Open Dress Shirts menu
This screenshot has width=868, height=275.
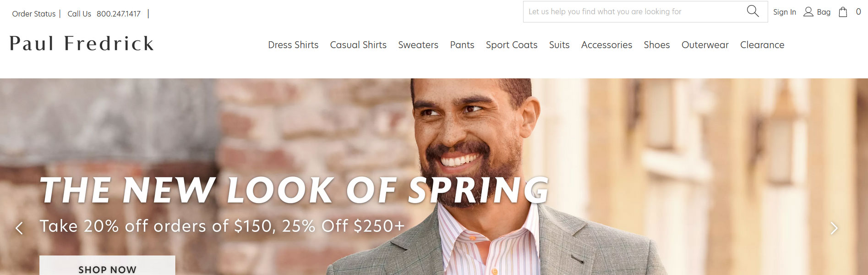pyautogui.click(x=293, y=45)
